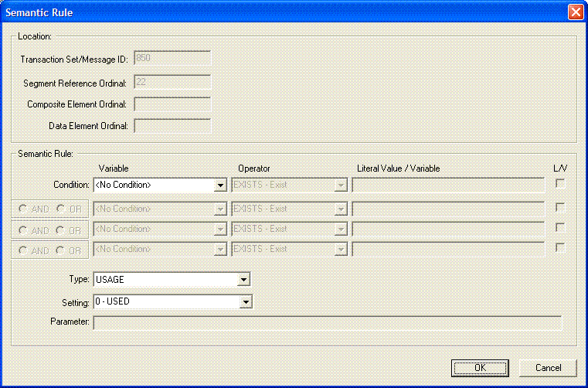Viewport: 588px width, 388px height.
Task: Click the Parameter text field
Action: (327, 322)
